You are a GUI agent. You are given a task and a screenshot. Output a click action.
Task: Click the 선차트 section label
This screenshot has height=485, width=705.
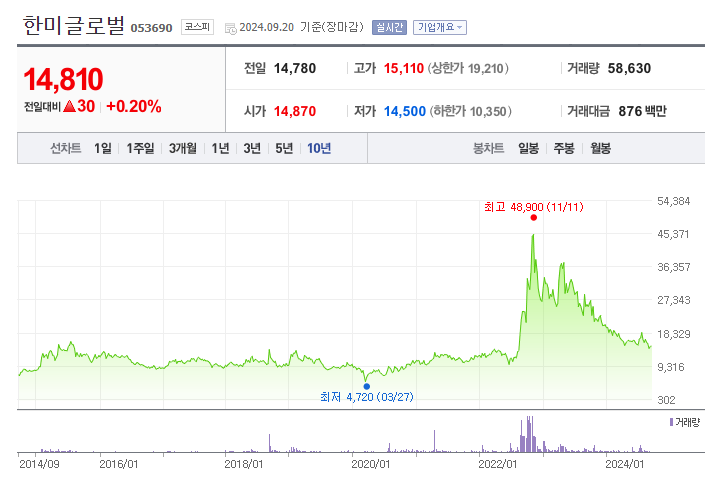pyautogui.click(x=66, y=148)
